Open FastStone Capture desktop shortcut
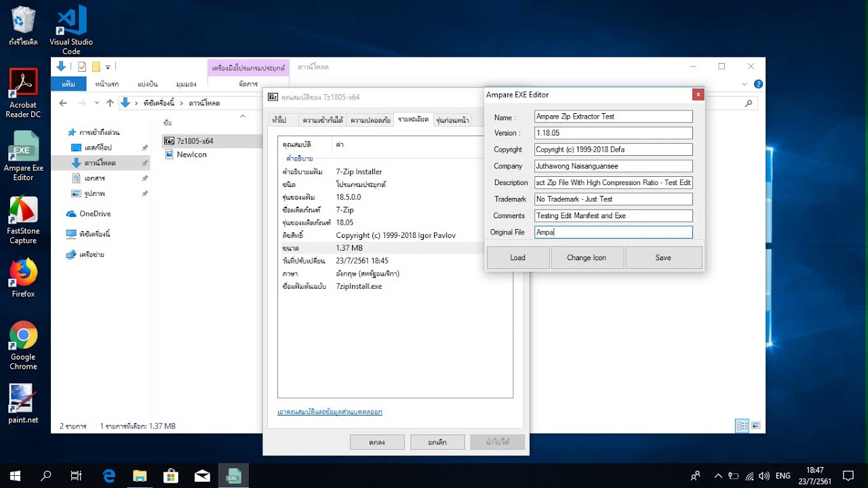Image resolution: width=868 pixels, height=488 pixels. click(x=23, y=220)
